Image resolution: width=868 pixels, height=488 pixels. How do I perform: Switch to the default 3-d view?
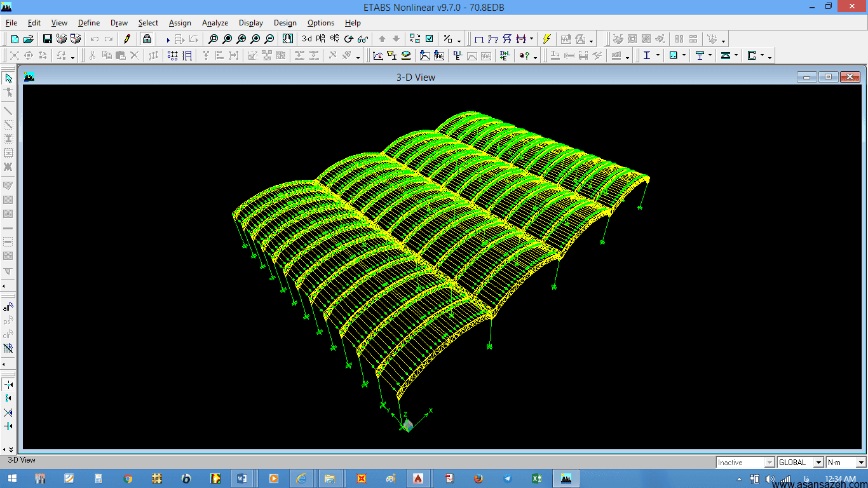[307, 39]
